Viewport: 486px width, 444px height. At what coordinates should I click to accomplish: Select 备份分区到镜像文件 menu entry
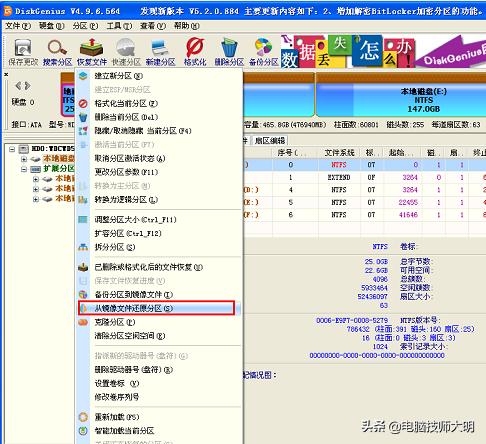click(159, 295)
